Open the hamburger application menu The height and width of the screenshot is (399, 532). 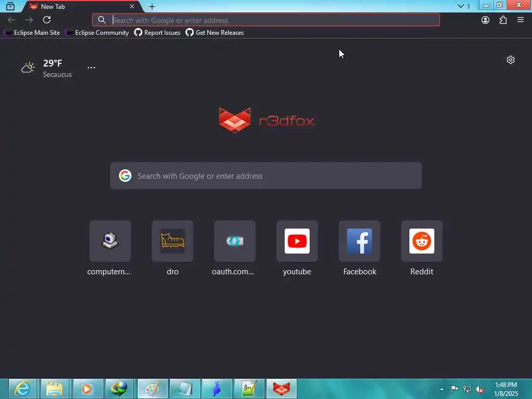[x=521, y=20]
